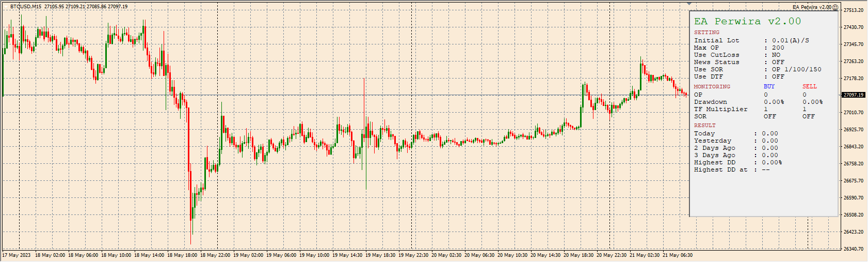Click the 2 Days Ago row label
868x262 pixels.
(715, 148)
